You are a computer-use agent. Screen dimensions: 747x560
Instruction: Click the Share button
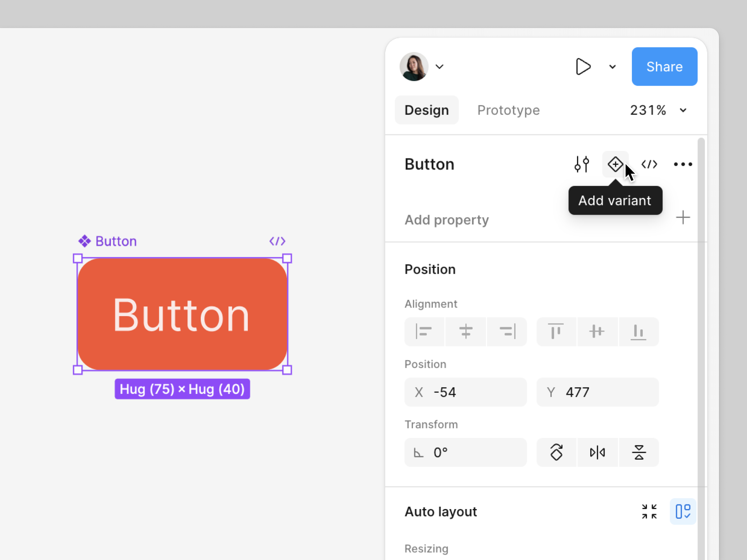(x=664, y=66)
